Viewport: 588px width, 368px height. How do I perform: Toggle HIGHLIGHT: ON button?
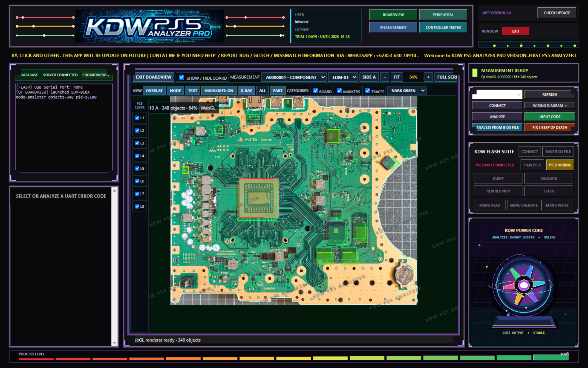coord(219,91)
